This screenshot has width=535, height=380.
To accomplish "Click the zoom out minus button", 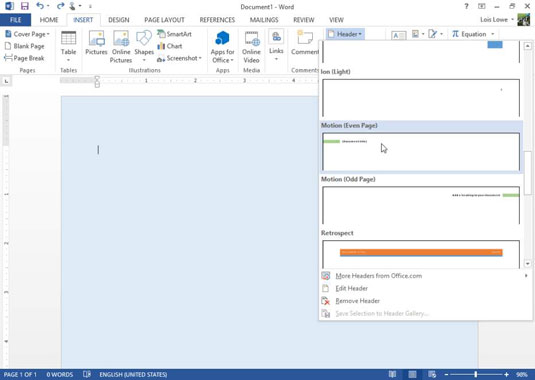I will 446,375.
